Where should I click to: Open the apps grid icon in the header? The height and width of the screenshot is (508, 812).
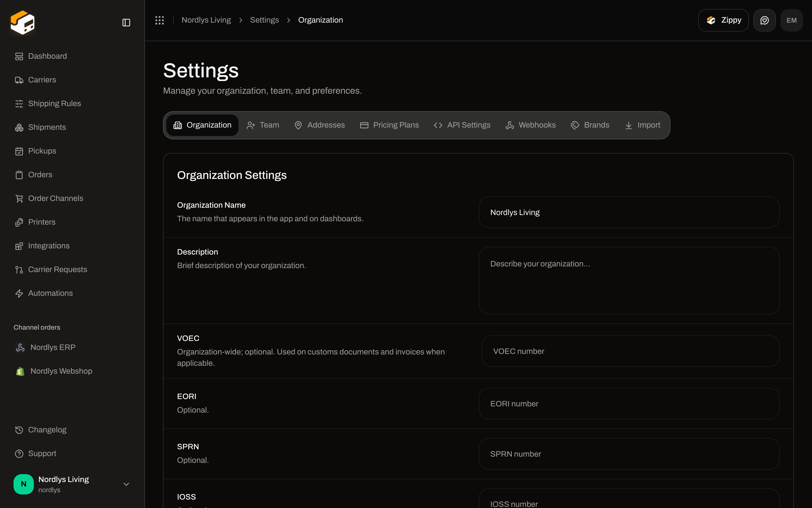click(x=159, y=20)
